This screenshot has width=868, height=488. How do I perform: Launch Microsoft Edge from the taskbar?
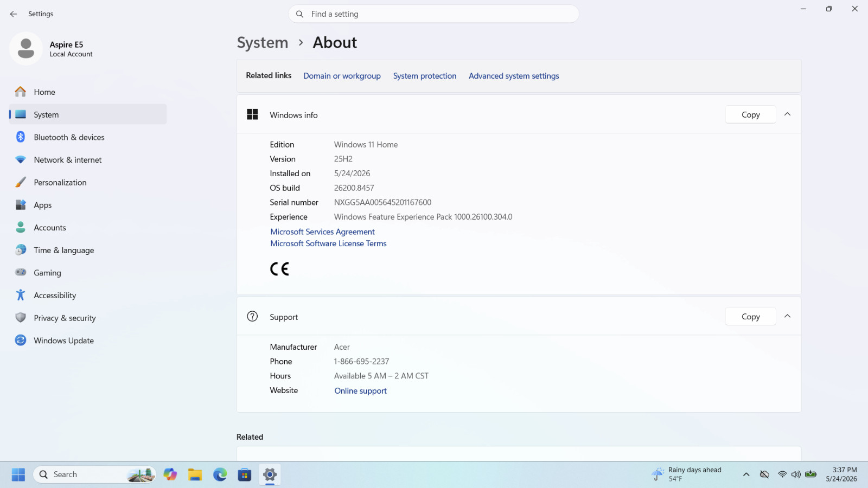tap(220, 474)
